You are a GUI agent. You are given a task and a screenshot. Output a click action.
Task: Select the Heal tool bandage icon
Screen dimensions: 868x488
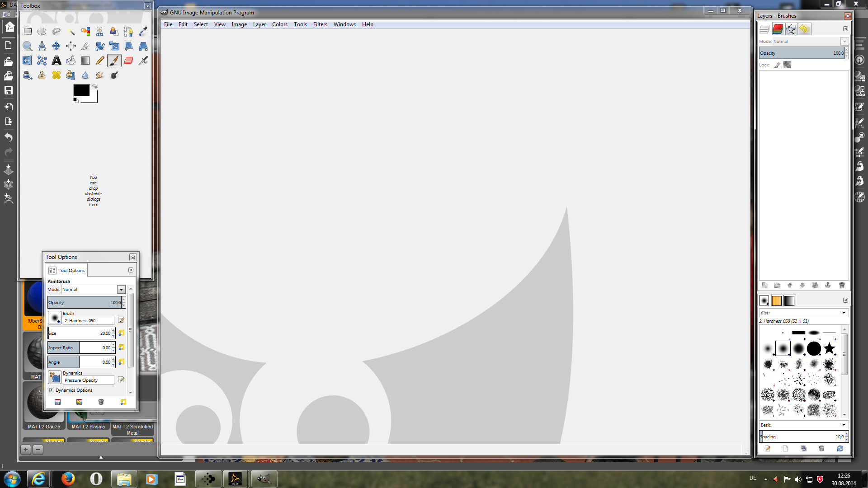pos(57,75)
